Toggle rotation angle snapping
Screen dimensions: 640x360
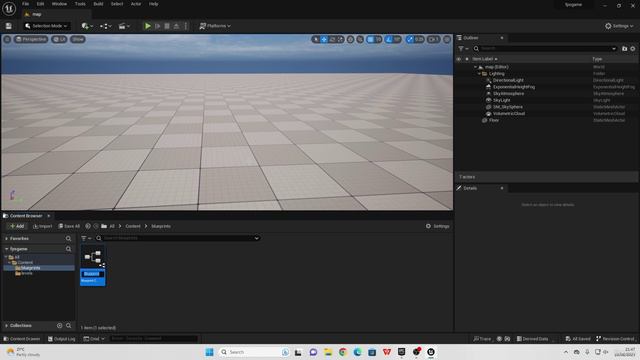pos(389,39)
